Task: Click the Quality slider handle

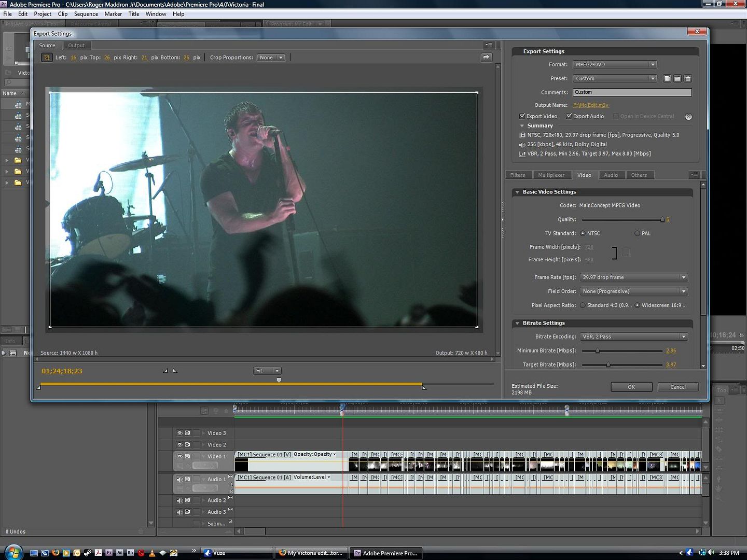Action: click(x=662, y=220)
